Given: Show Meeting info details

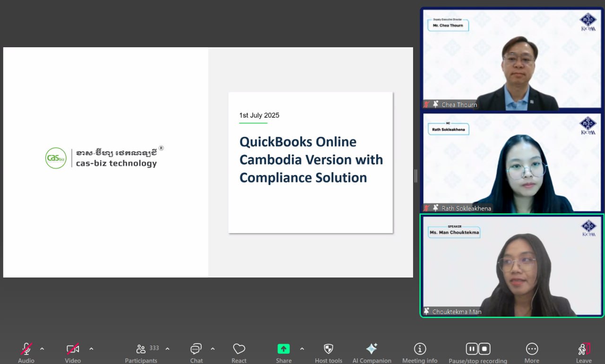Looking at the screenshot, I should pyautogui.click(x=420, y=349).
